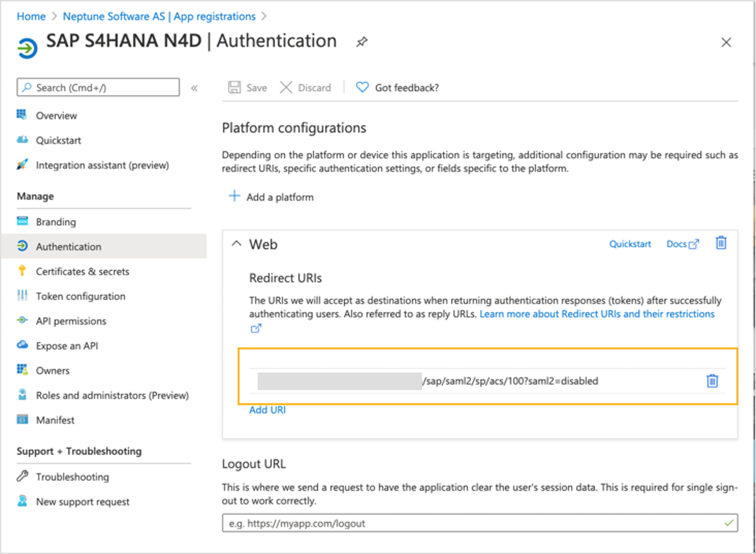Delete the Web platform configuration
This screenshot has width=756, height=554.
tap(721, 243)
